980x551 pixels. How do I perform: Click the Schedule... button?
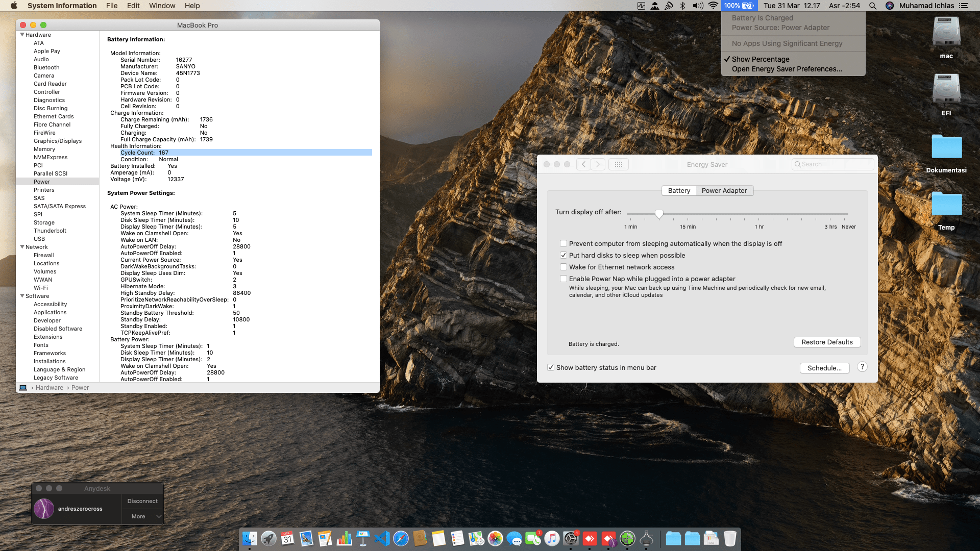(824, 368)
